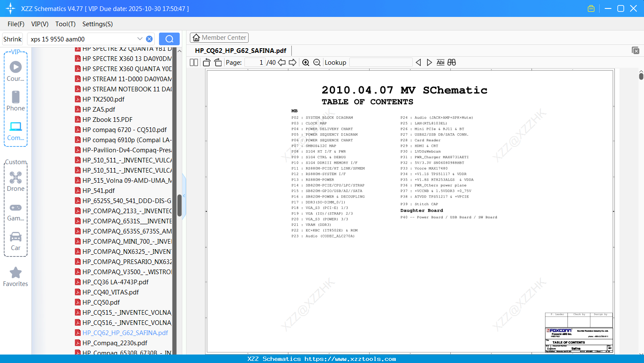The width and height of the screenshot is (644, 363).
Task: Open Favorites star icon
Action: coord(16,277)
